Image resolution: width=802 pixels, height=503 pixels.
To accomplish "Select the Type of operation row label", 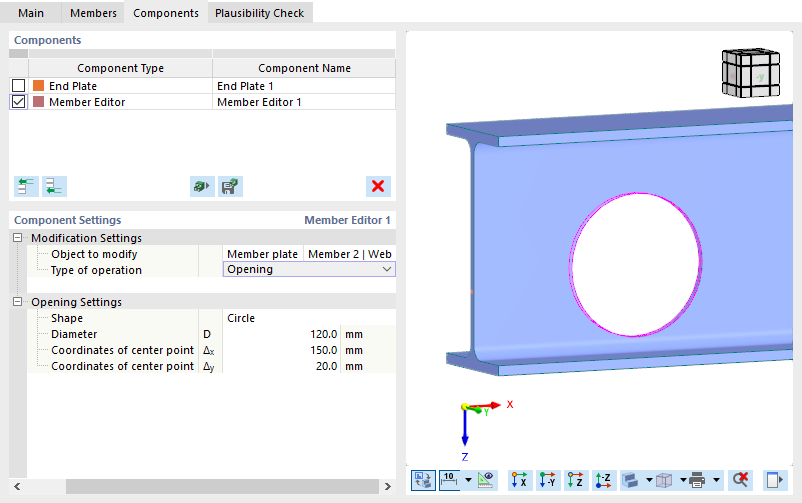I will pos(96,270).
